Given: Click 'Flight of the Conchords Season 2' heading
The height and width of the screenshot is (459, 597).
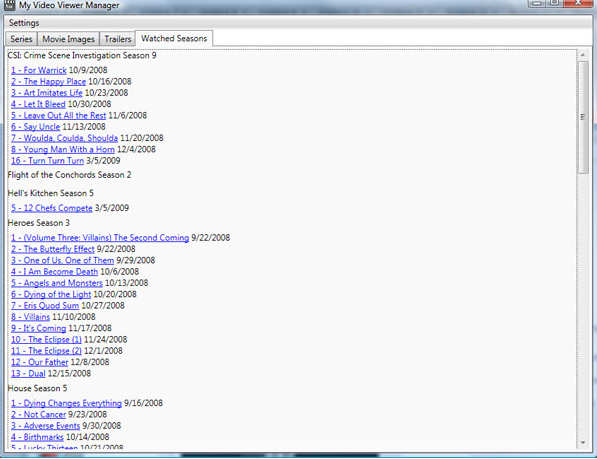Looking at the screenshot, I should point(69,175).
